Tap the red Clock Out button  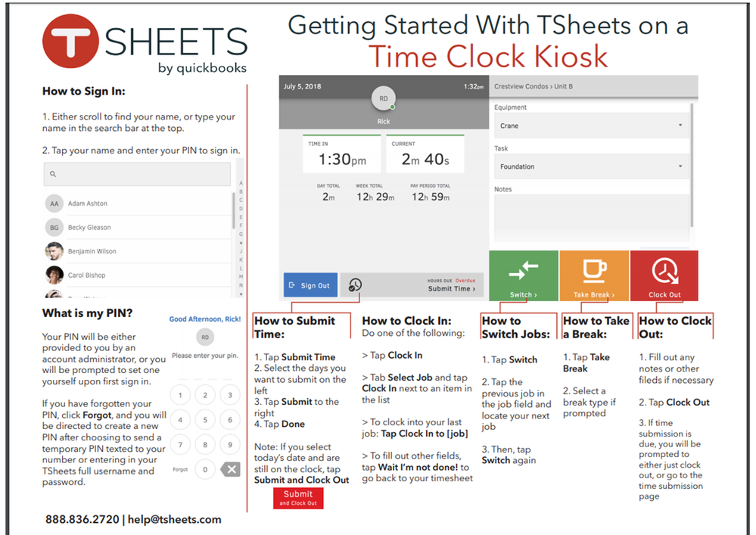[x=664, y=275]
